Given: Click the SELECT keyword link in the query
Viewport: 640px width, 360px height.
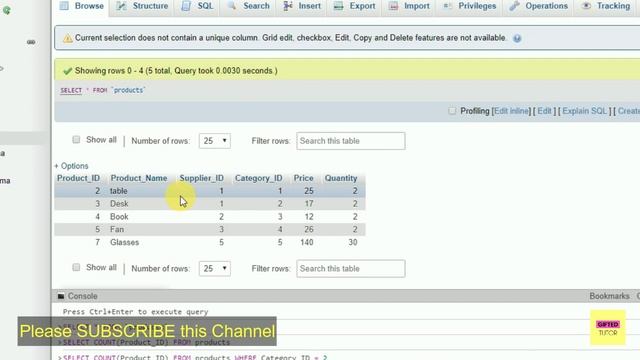Looking at the screenshot, I should pyautogui.click(x=71, y=90).
